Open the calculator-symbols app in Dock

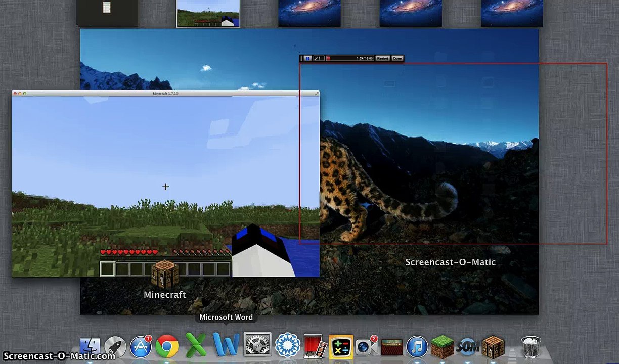(341, 347)
